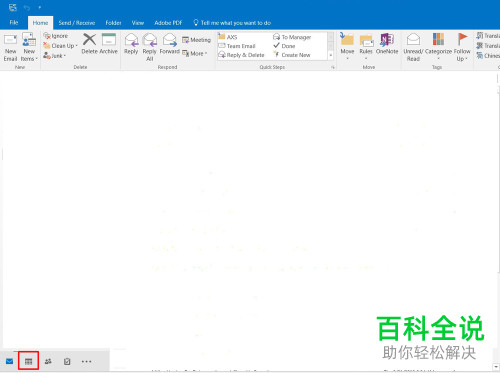Delete the selected message

tap(89, 44)
